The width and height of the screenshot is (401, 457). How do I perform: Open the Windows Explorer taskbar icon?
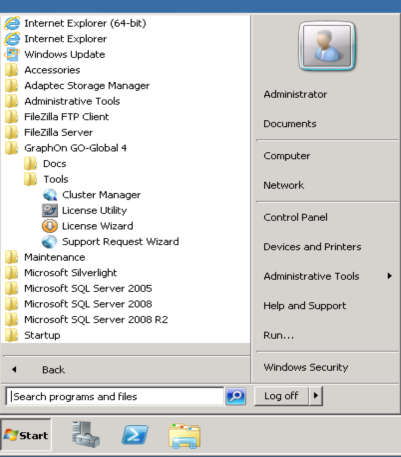[185, 436]
